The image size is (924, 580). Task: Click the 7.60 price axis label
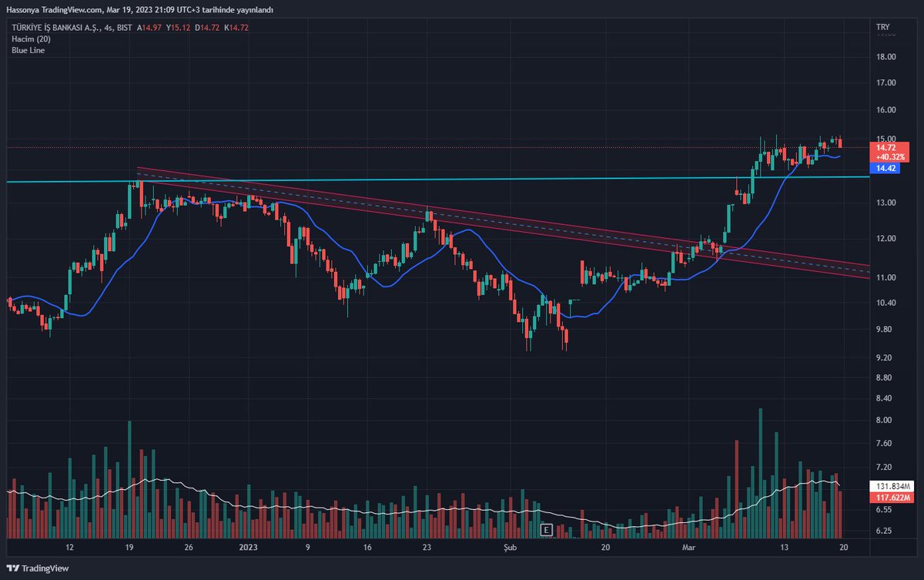point(884,444)
